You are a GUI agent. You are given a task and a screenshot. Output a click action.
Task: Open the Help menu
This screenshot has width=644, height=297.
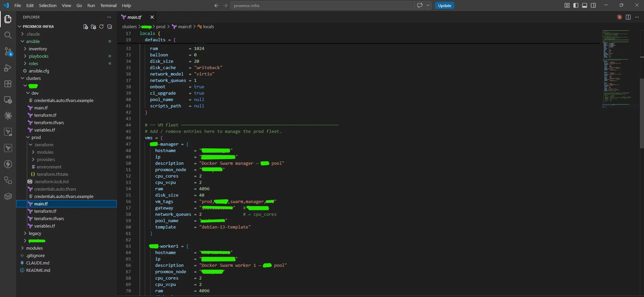(x=126, y=5)
